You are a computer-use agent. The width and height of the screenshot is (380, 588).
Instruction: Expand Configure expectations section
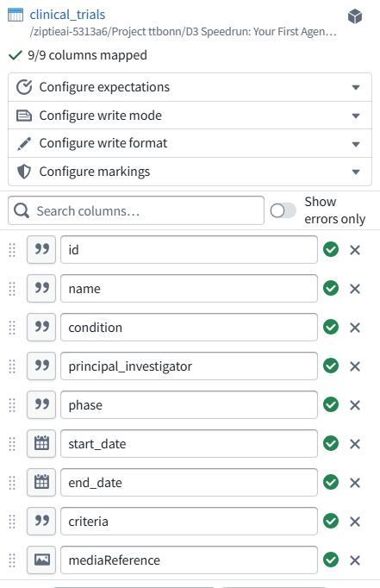[190, 87]
